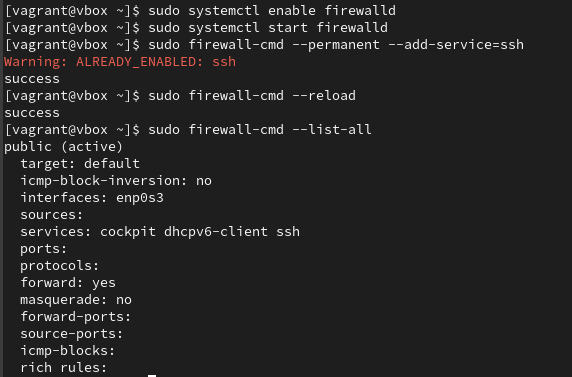Click the 'sudo systemctl start firewalld' command
Screen dimensions: 572x377
click(268, 27)
